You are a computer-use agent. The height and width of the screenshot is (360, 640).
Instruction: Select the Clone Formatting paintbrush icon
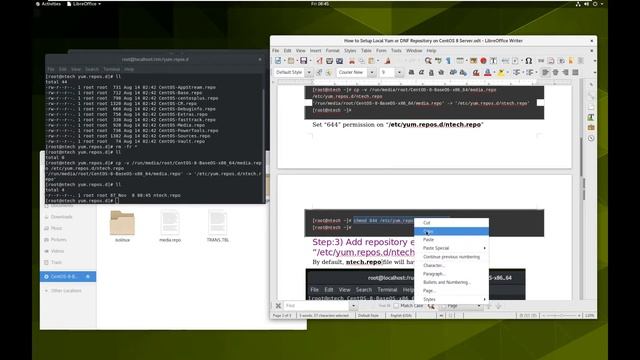pyautogui.click(x=387, y=61)
